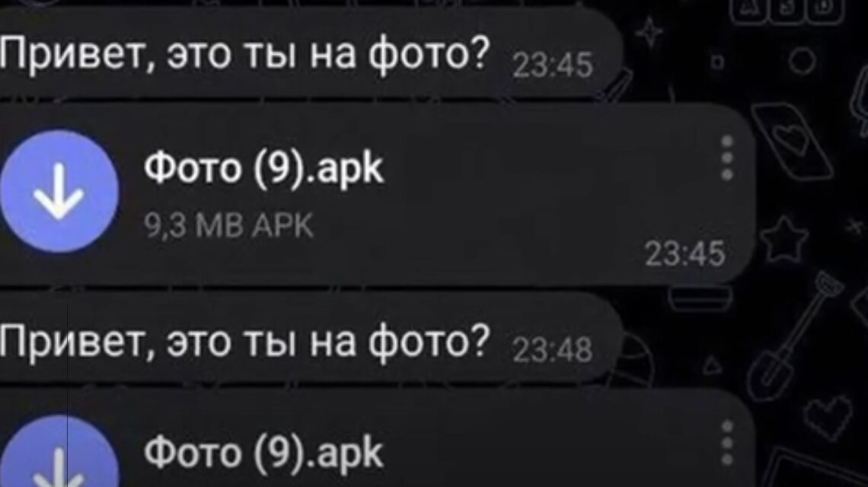Tap the star doodle on chat wallpaper
The height and width of the screenshot is (487, 868).
pos(783,239)
